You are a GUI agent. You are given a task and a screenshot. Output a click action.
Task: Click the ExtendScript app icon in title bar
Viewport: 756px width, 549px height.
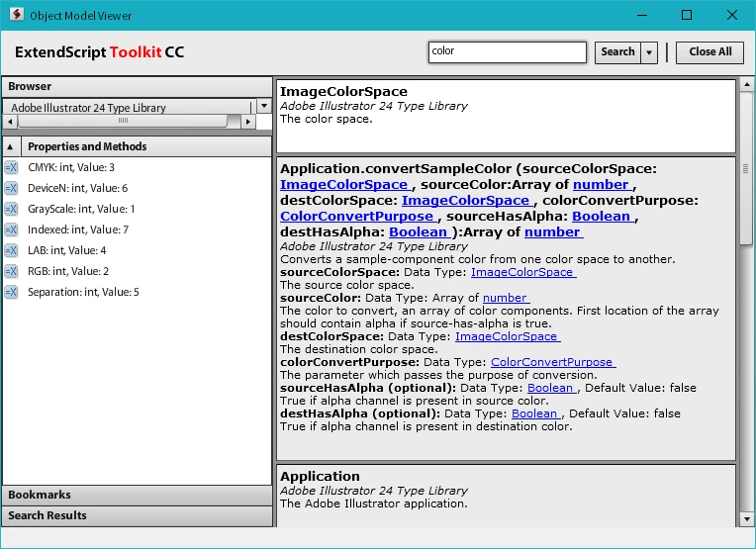pyautogui.click(x=17, y=15)
